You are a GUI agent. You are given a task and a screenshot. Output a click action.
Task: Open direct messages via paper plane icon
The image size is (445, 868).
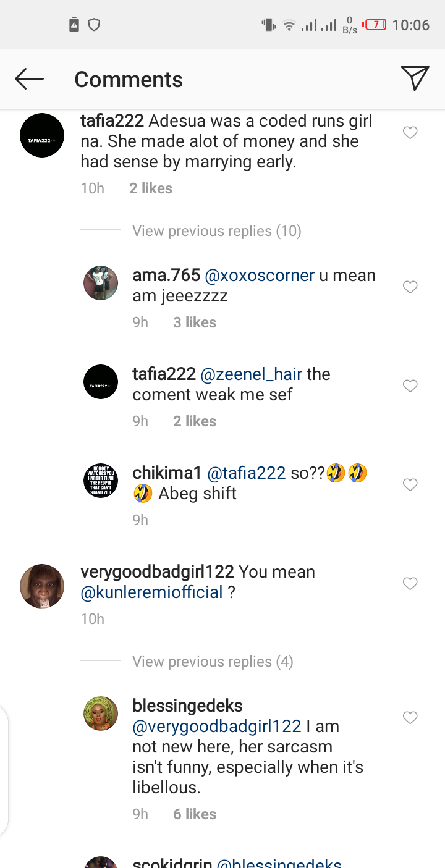pos(415,78)
